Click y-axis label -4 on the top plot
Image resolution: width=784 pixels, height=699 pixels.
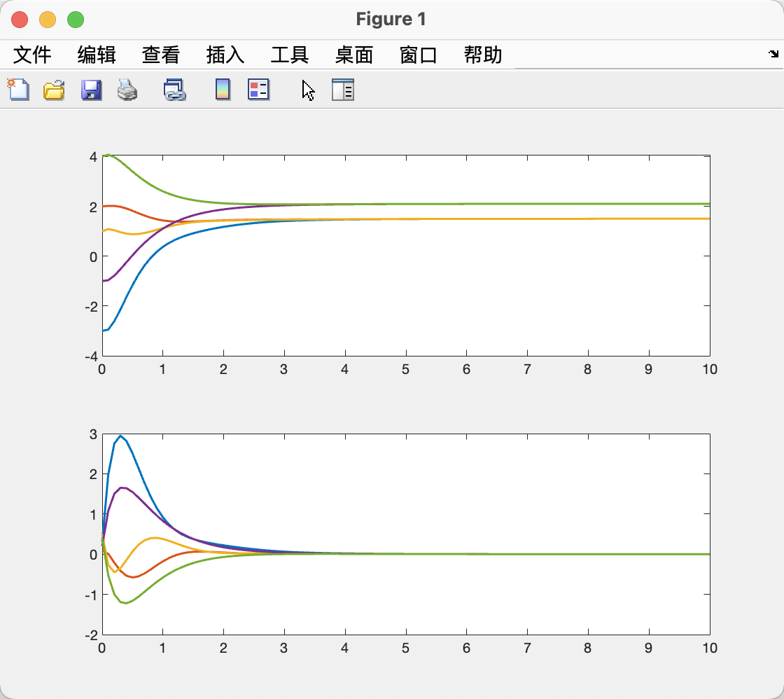tap(91, 357)
